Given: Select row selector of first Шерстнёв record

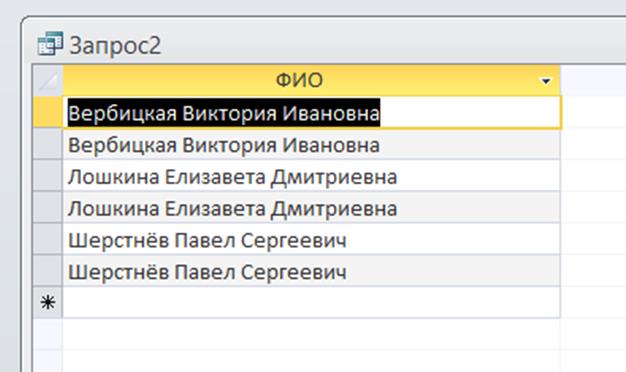Looking at the screenshot, I should pyautogui.click(x=48, y=239).
